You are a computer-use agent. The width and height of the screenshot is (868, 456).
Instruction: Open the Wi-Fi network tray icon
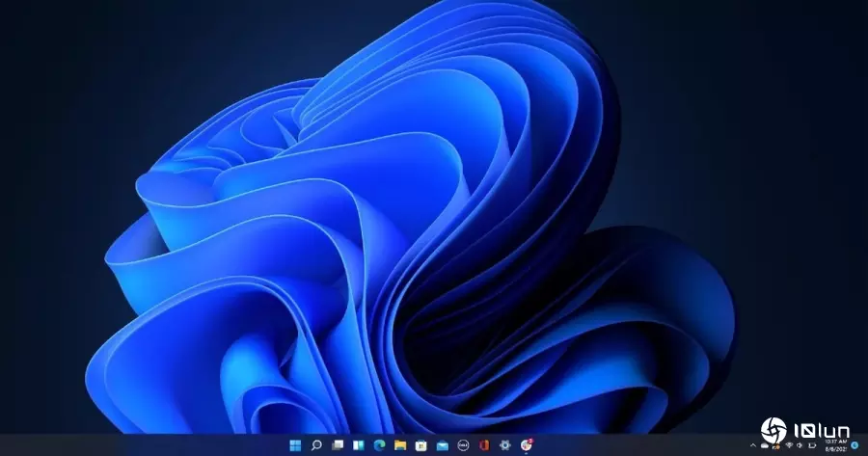coord(789,445)
